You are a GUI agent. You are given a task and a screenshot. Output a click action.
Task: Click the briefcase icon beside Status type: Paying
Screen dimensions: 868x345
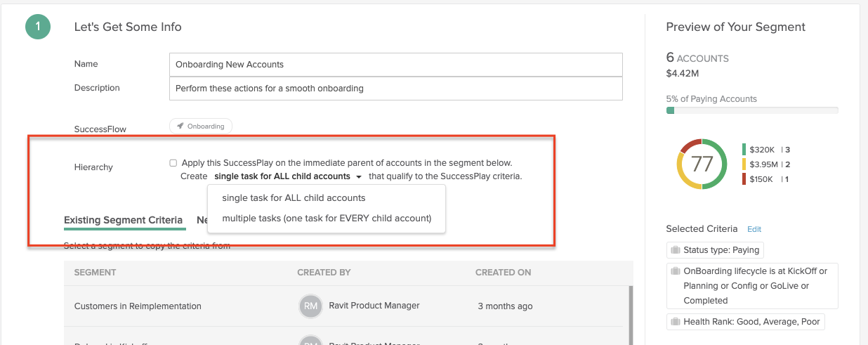coord(676,249)
